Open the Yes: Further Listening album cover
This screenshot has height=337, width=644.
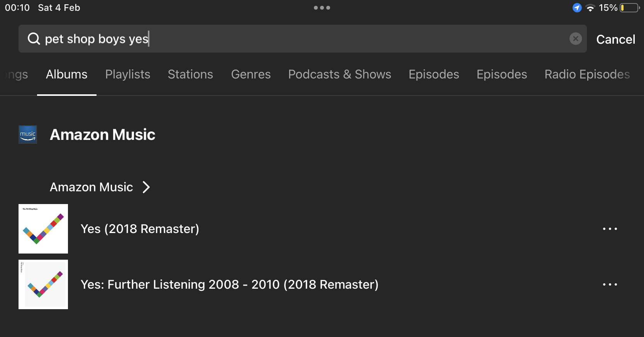[43, 284]
